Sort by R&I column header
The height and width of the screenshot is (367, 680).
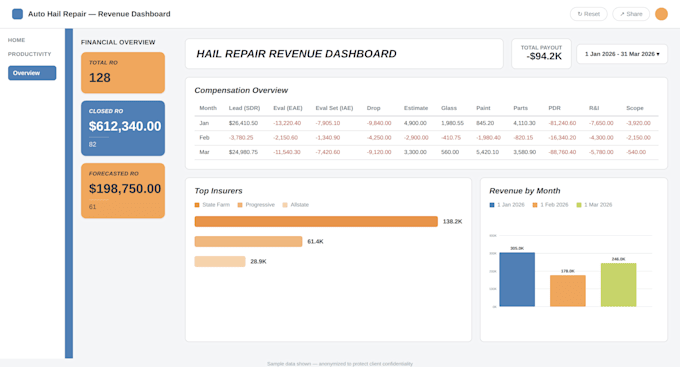594,108
